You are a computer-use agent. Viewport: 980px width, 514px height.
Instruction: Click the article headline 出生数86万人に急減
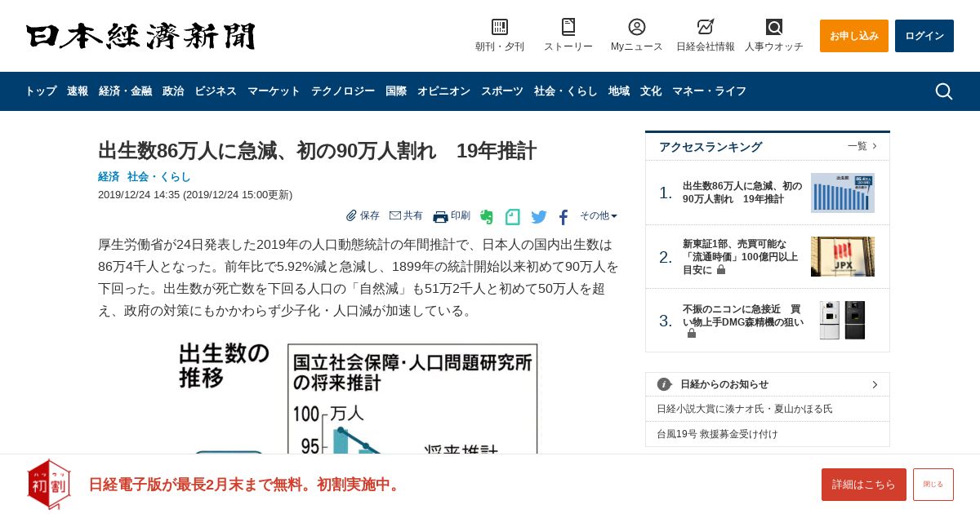tap(317, 151)
